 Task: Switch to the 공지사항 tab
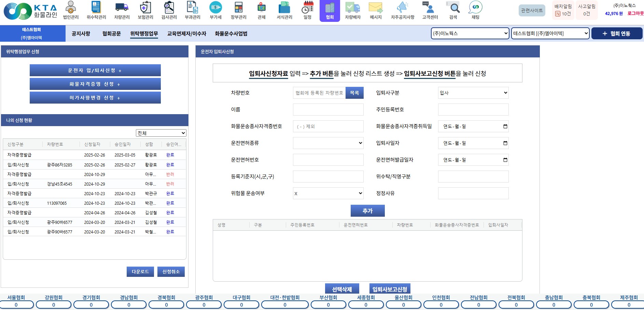point(81,33)
